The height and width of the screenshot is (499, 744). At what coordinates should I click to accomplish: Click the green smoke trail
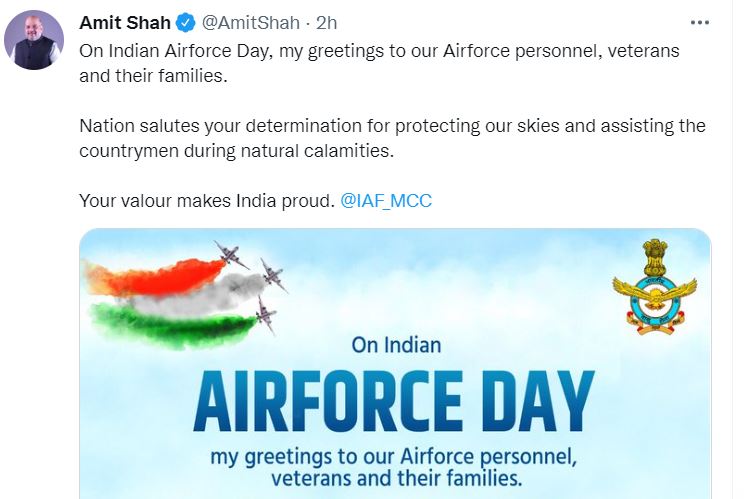[x=165, y=323]
